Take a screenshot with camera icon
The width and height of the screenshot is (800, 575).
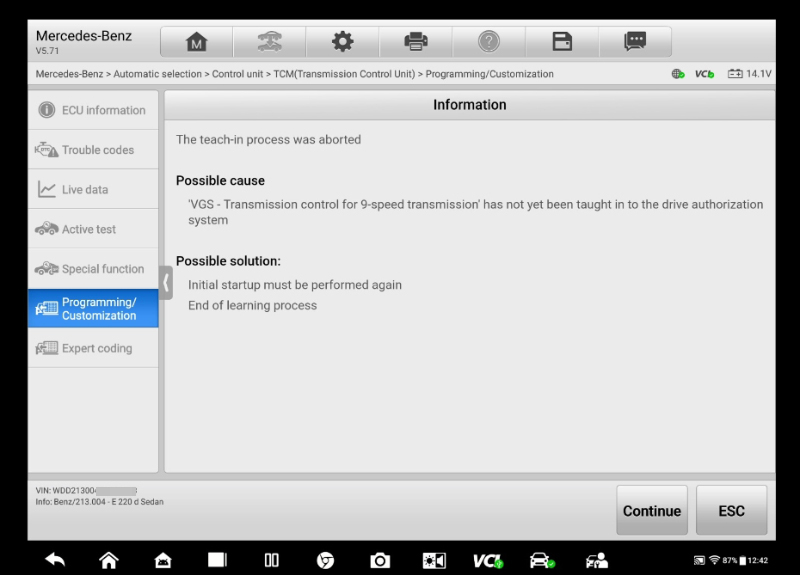(380, 560)
